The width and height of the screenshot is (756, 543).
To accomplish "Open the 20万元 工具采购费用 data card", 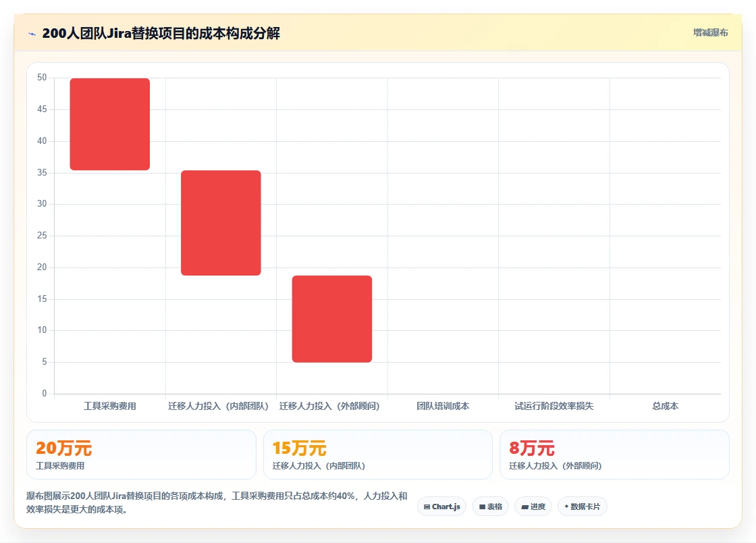I will click(x=141, y=455).
